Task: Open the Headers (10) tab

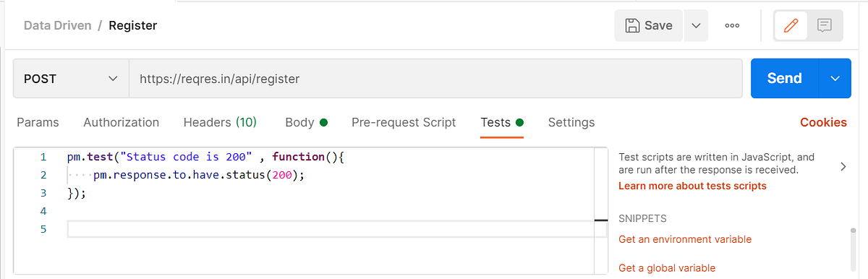Action: point(220,122)
